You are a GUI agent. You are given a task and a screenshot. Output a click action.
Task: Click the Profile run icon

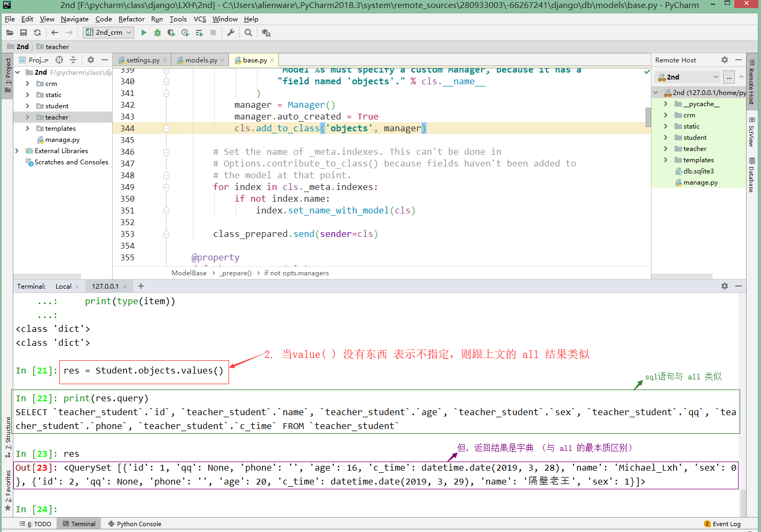(x=185, y=33)
